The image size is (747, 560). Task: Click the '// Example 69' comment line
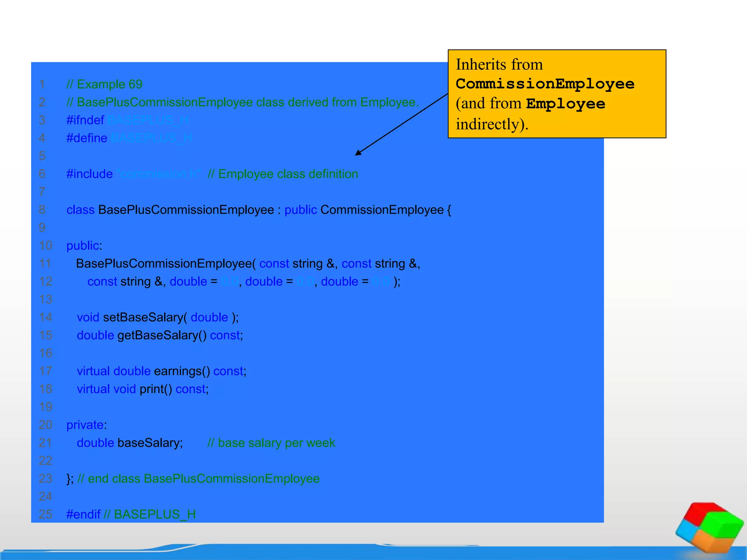tap(104, 84)
